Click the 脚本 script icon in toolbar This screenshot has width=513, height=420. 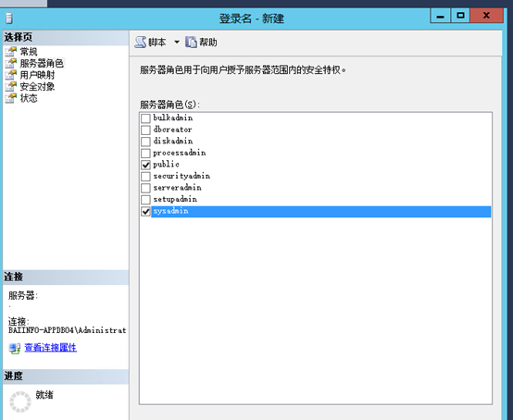click(x=141, y=43)
